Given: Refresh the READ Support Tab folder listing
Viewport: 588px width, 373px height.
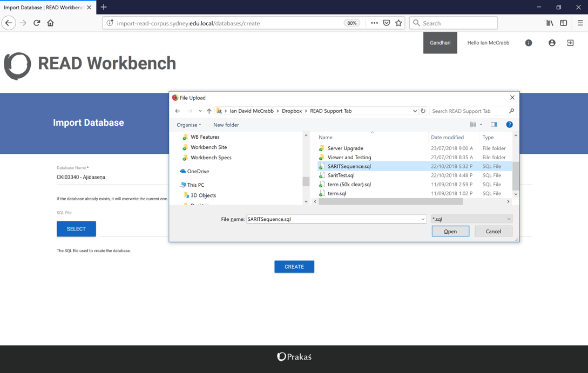Looking at the screenshot, I should [423, 111].
